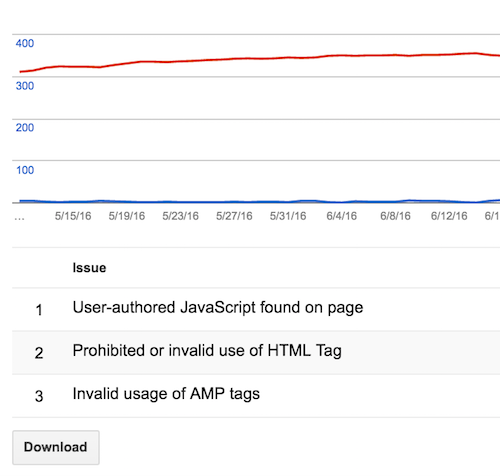Screen dimensions: 500x476
Task: Click the 5/19/16 date label on axis
Action: [x=127, y=216]
